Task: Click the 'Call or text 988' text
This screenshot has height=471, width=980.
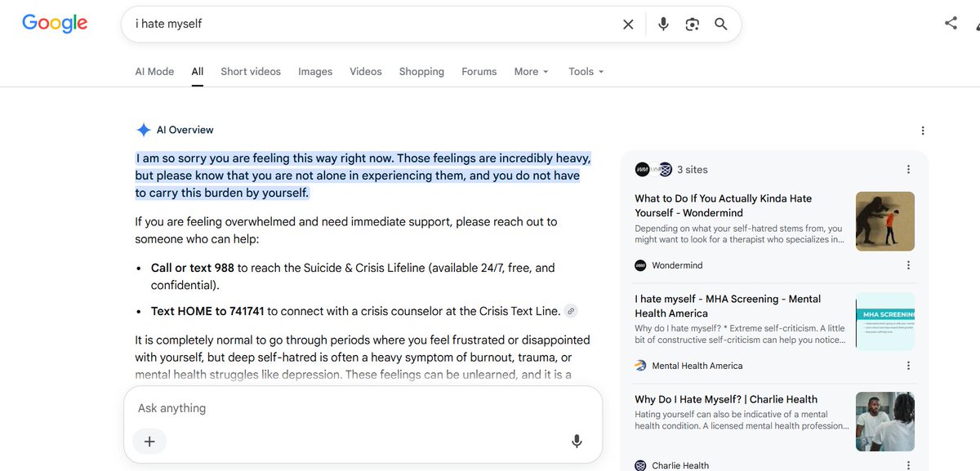Action: [193, 268]
